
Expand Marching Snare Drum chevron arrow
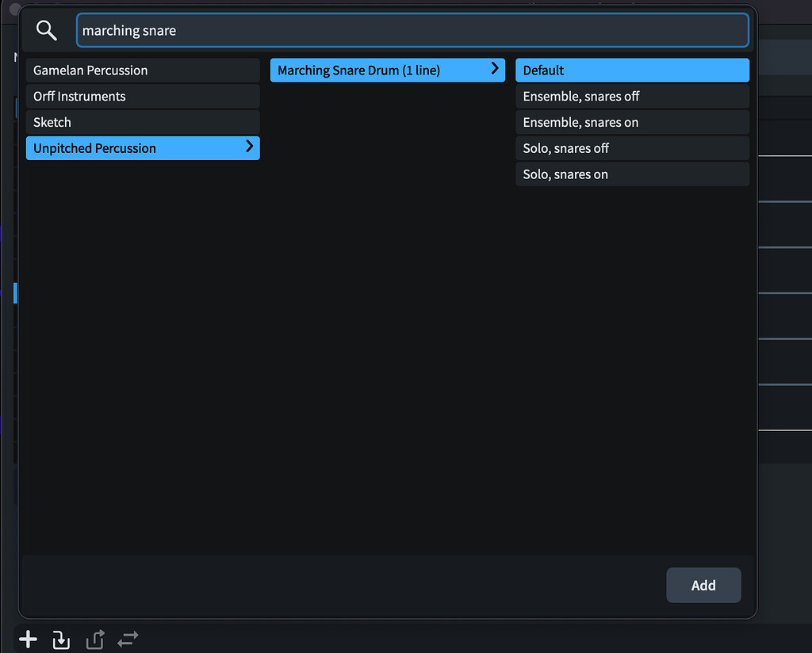click(495, 68)
